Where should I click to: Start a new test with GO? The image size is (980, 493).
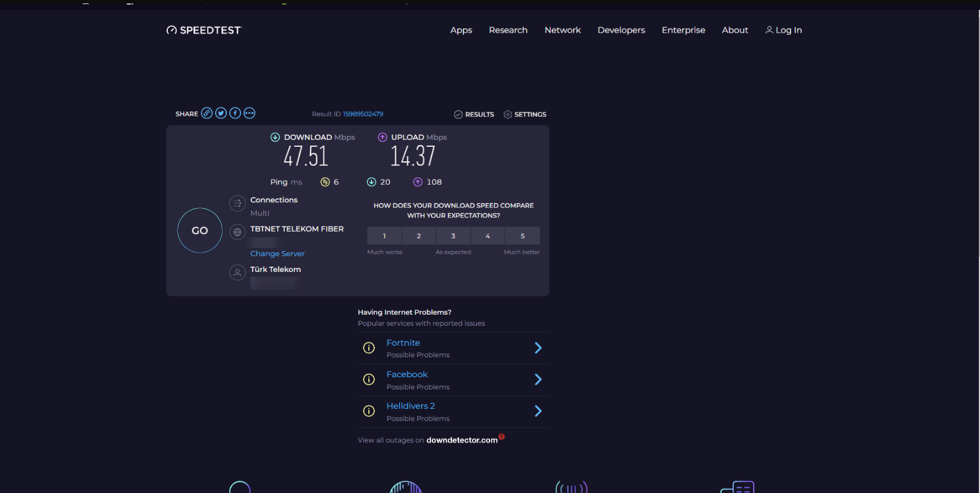tap(200, 230)
